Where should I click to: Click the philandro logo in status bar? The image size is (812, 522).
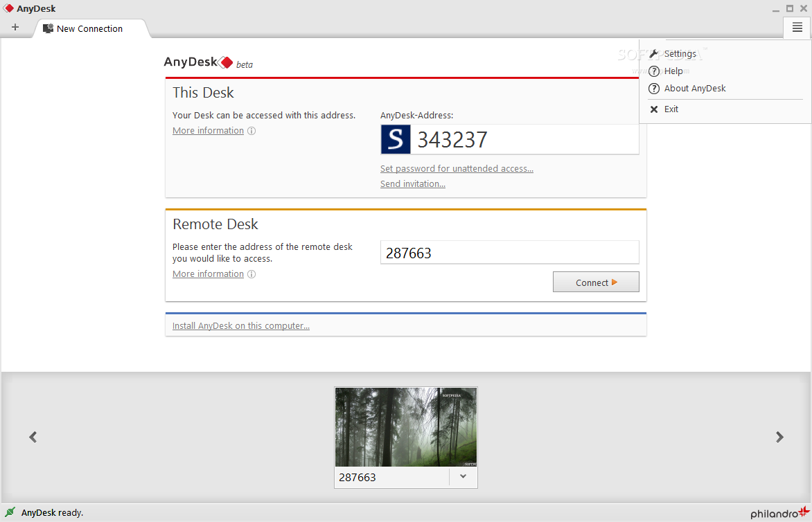click(779, 513)
